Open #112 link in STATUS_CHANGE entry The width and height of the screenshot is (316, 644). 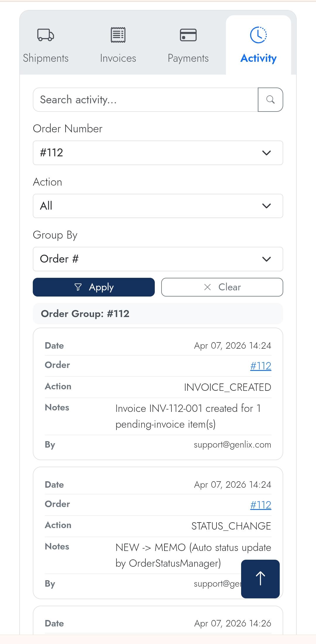[x=260, y=505]
